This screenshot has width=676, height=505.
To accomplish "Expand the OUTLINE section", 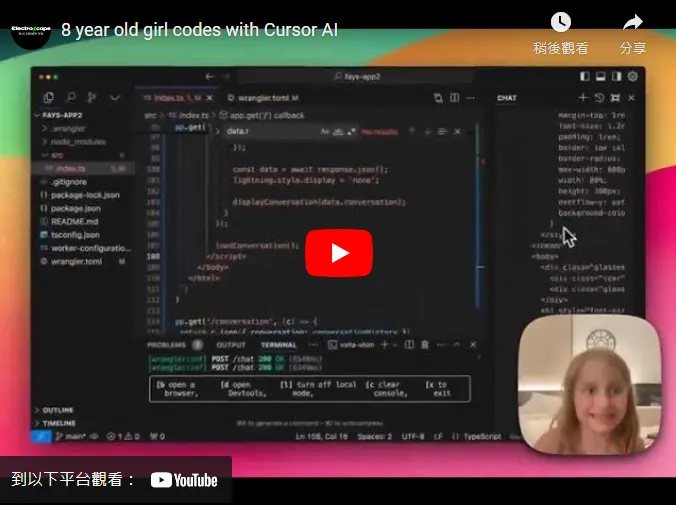I will click(x=54, y=410).
